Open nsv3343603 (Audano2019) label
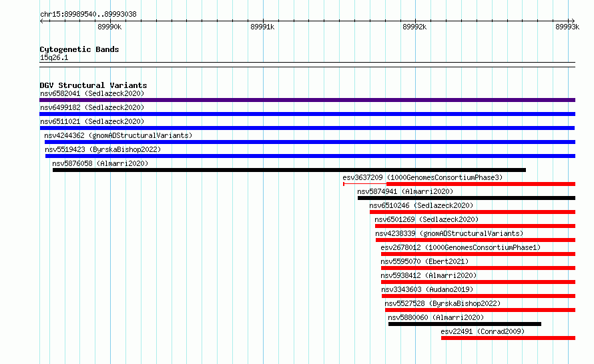Viewport: 594px width, 364px height. pyautogui.click(x=427, y=289)
